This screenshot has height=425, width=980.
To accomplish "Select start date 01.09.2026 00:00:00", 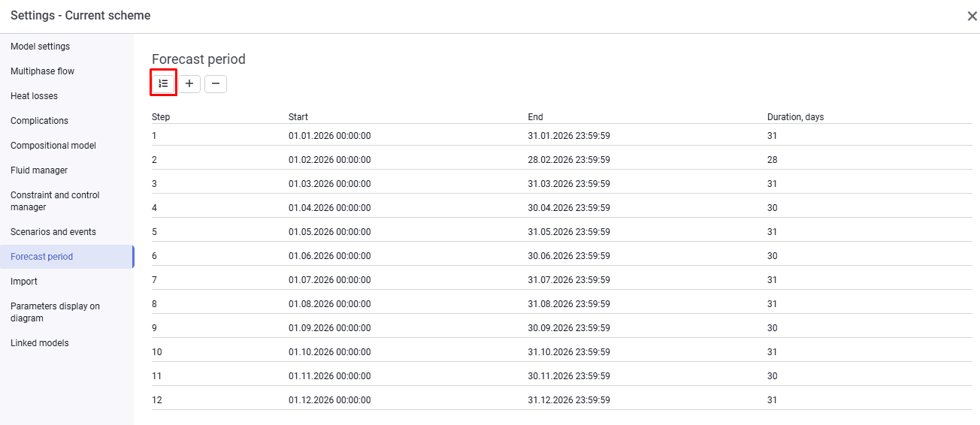I will tap(330, 328).
